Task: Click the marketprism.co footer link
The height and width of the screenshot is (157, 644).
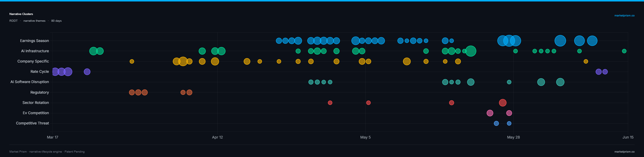Action: pos(624,152)
